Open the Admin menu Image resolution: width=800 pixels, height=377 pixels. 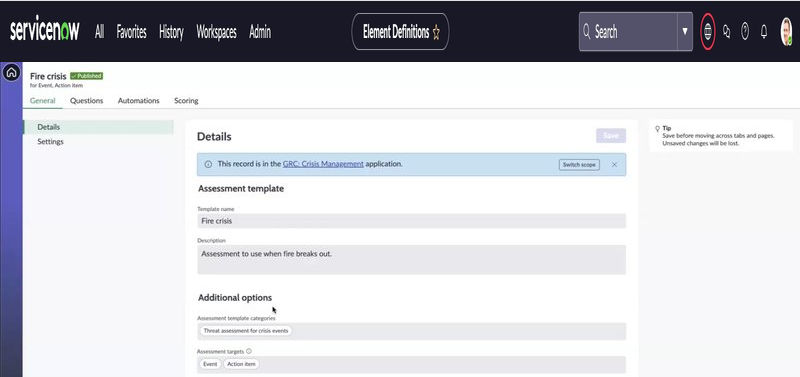260,32
